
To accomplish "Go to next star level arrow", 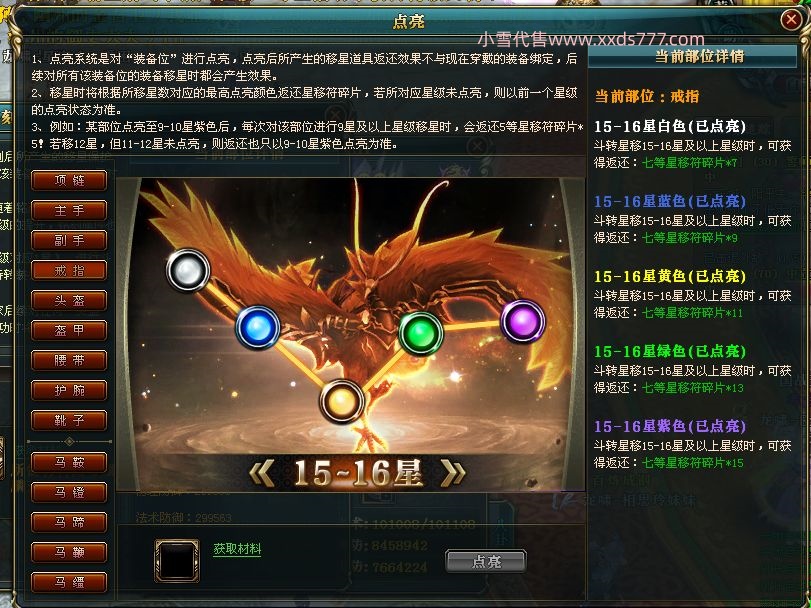I will tap(453, 473).
